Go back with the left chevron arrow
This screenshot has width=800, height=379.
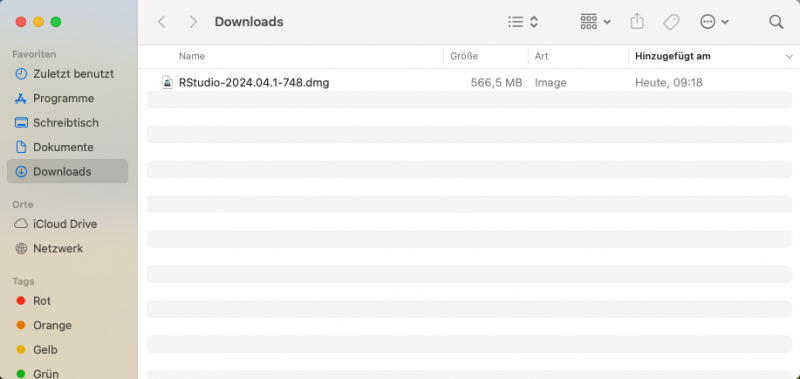click(162, 22)
